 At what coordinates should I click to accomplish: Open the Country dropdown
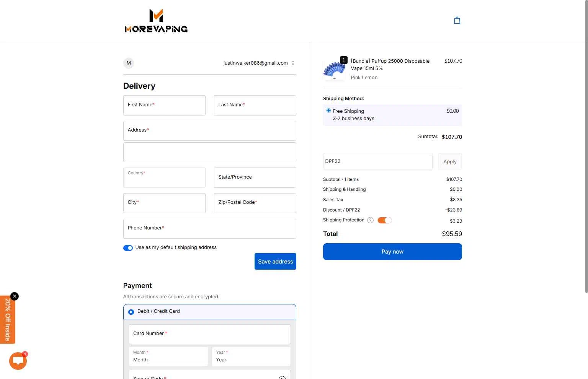[x=164, y=177]
